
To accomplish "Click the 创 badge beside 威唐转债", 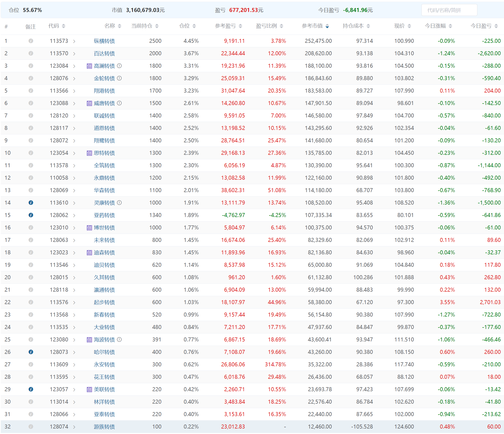I will tap(89, 103).
